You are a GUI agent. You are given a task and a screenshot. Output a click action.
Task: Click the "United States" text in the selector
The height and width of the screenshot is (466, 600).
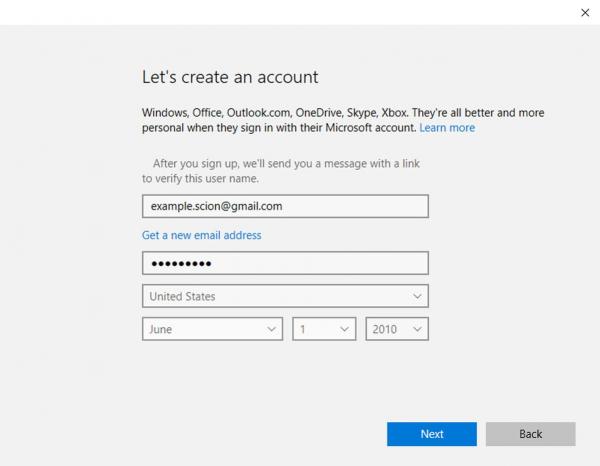(x=182, y=296)
